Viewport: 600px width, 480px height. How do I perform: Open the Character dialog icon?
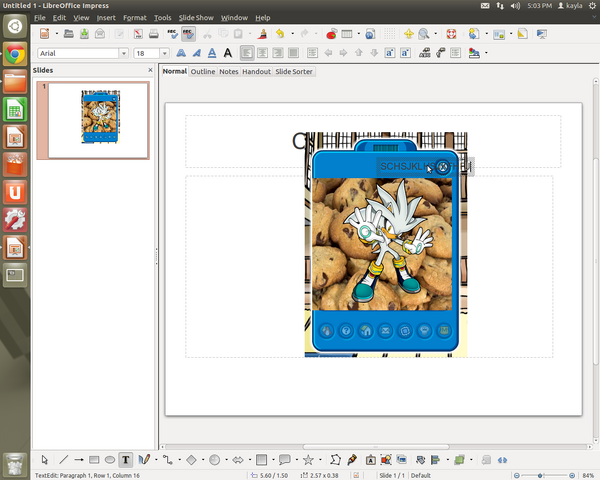click(425, 53)
